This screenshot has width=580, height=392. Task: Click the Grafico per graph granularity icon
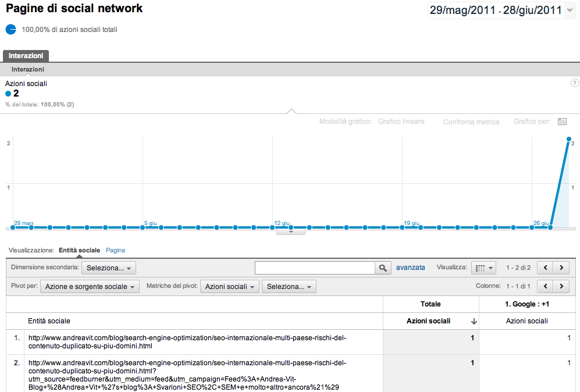tap(562, 122)
